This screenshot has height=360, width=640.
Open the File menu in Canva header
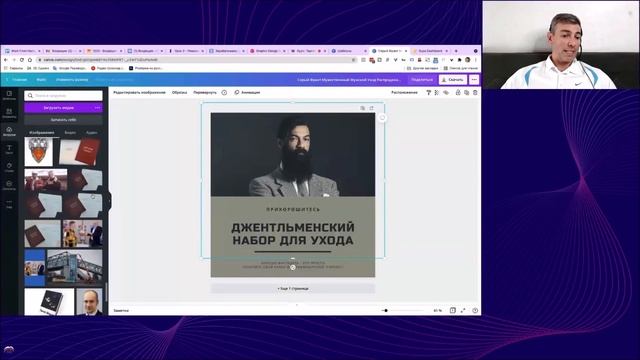[41, 80]
